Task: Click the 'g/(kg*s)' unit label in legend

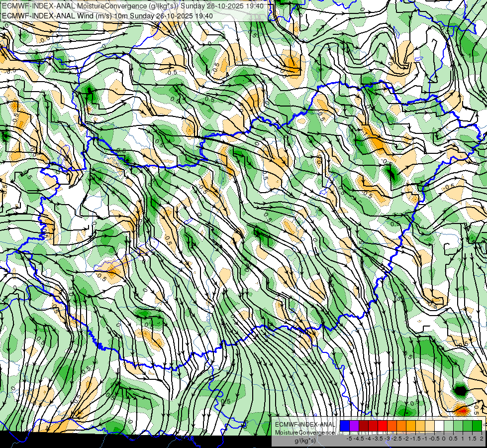Action: [x=305, y=441]
